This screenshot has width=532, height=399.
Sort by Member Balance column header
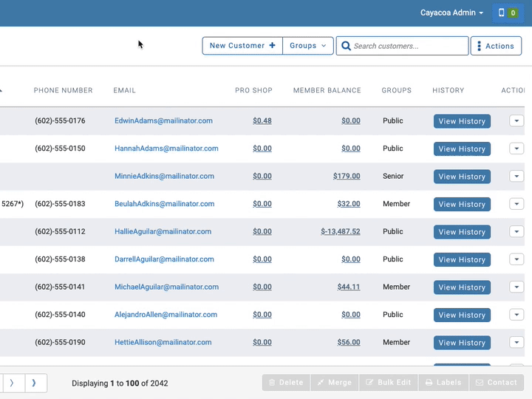click(x=327, y=90)
